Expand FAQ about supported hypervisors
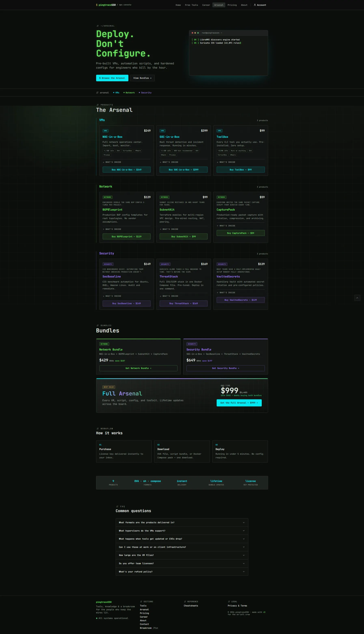The width and height of the screenshot is (364, 634). 182,531
